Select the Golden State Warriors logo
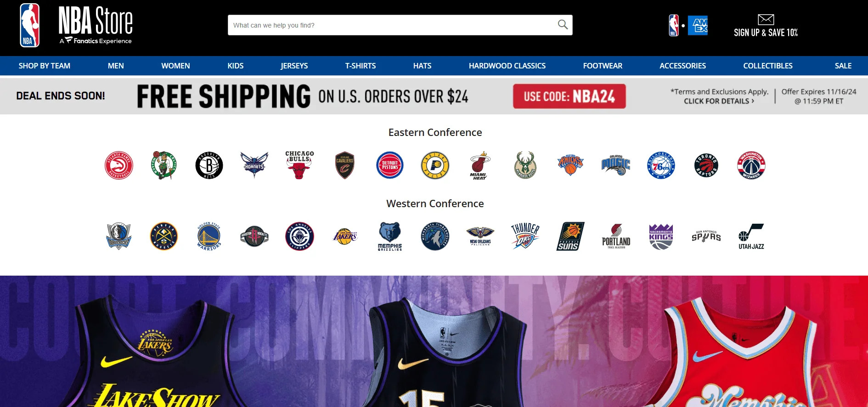The height and width of the screenshot is (407, 868). (209, 237)
